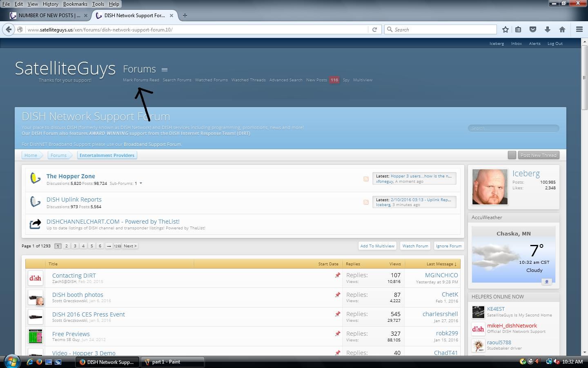
Task: Click Add To Multiview button
Action: click(x=377, y=246)
